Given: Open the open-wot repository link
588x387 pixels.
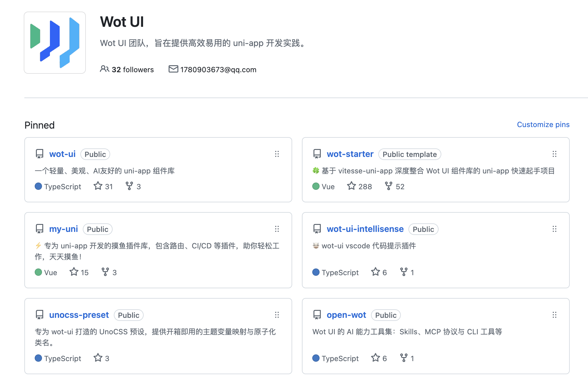Looking at the screenshot, I should pos(346,315).
